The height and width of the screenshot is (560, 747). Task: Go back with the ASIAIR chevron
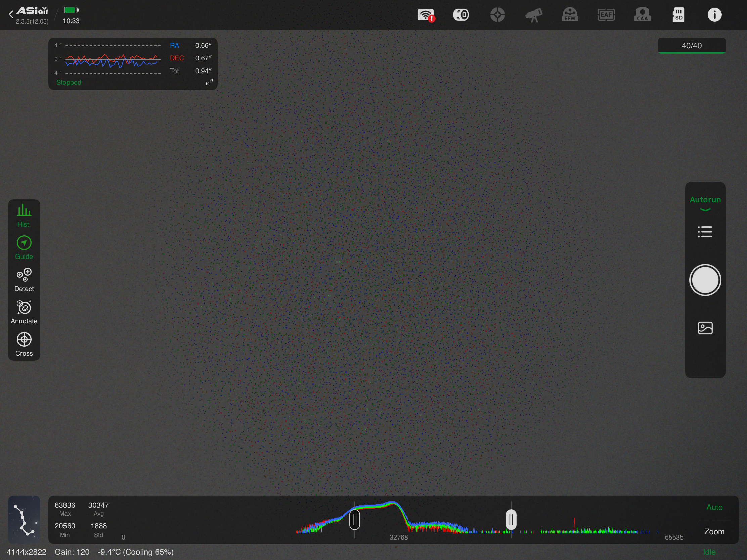(11, 14)
